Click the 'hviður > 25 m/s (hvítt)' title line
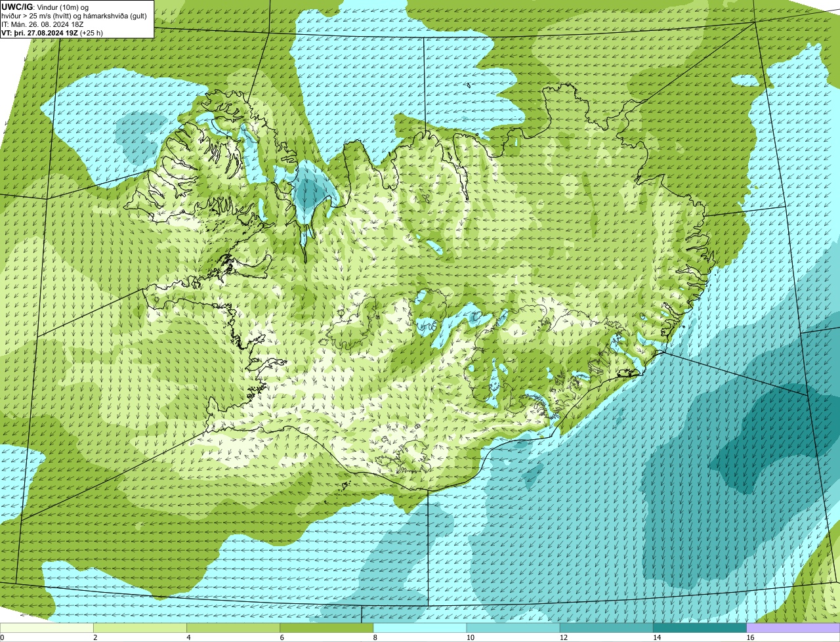The width and height of the screenshot is (840, 642). click(x=75, y=15)
